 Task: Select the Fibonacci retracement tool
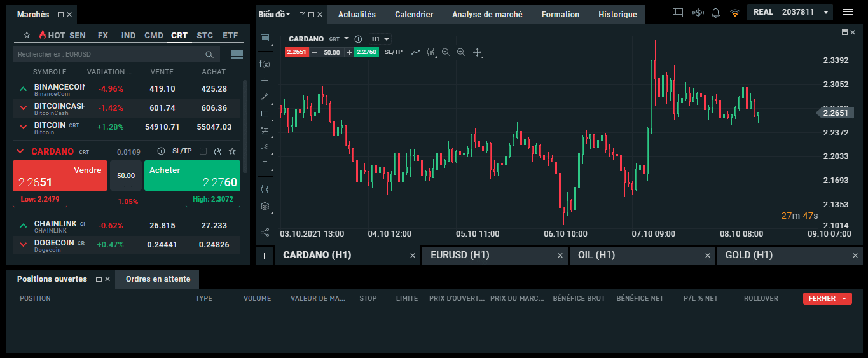click(265, 130)
